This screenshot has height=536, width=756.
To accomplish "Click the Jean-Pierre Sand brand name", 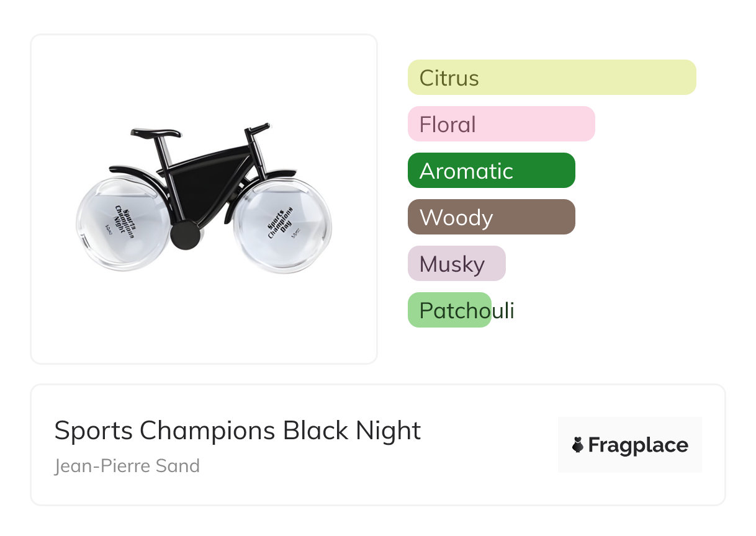I will point(127,465).
